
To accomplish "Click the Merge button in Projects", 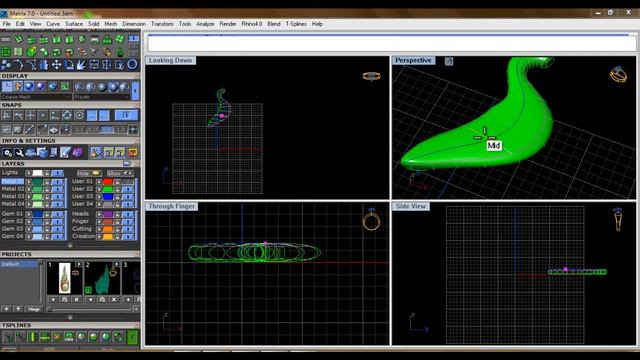I will click(x=33, y=309).
